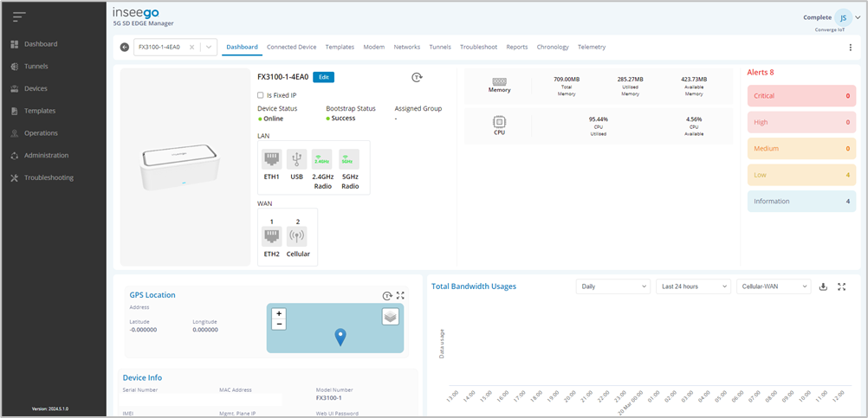
Task: Refresh the GPS Location panel
Action: [x=387, y=295]
